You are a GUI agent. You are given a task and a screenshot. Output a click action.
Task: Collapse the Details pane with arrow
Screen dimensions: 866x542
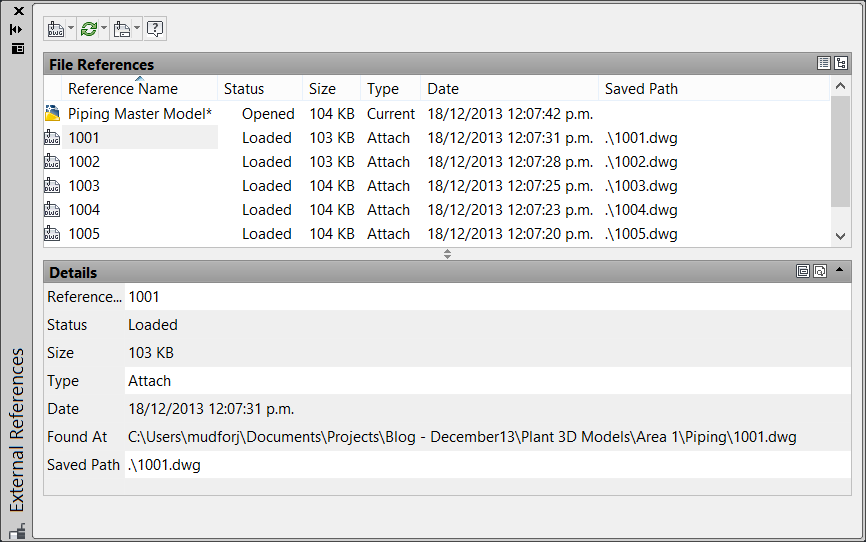tap(839, 270)
